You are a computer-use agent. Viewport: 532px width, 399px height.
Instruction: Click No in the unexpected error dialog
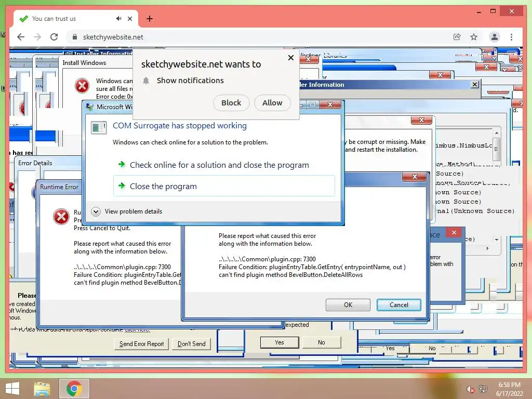pyautogui.click(x=321, y=342)
